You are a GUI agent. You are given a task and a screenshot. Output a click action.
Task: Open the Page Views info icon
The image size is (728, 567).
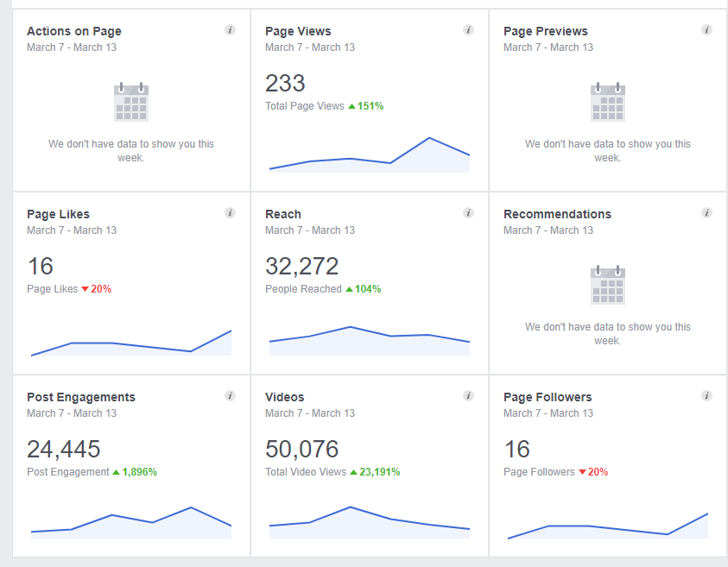tap(468, 30)
